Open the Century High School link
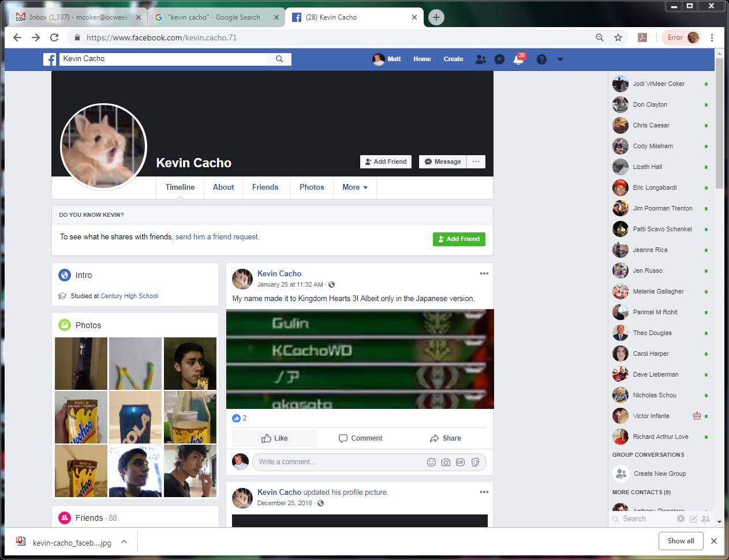 tap(129, 296)
